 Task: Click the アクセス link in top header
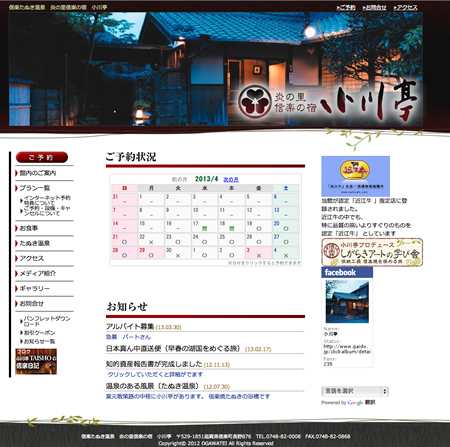[x=405, y=7]
